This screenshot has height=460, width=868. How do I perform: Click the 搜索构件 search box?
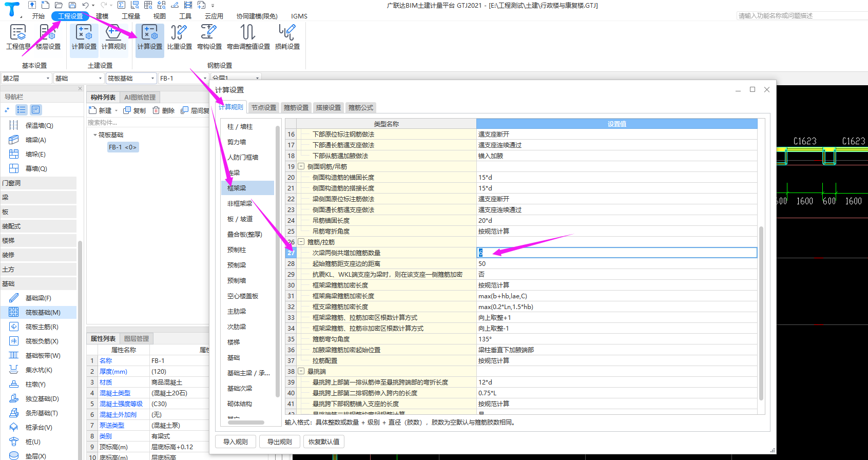point(147,122)
